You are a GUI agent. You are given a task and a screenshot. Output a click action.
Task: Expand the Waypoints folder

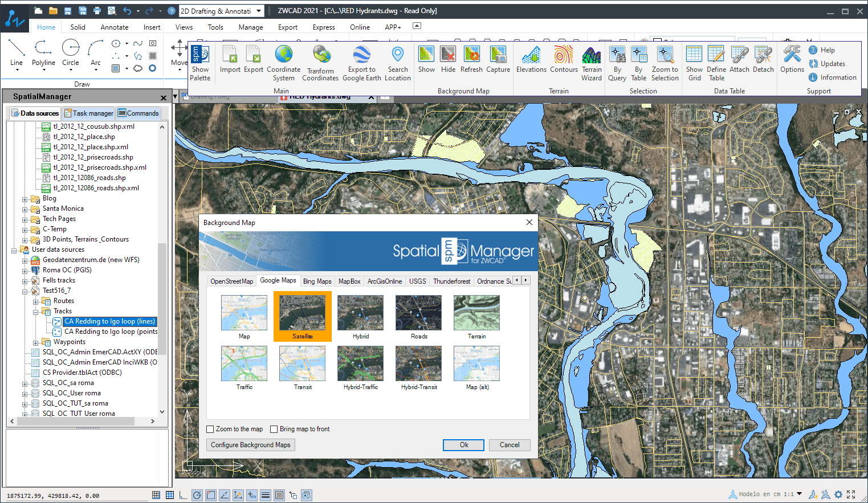pyautogui.click(x=36, y=342)
